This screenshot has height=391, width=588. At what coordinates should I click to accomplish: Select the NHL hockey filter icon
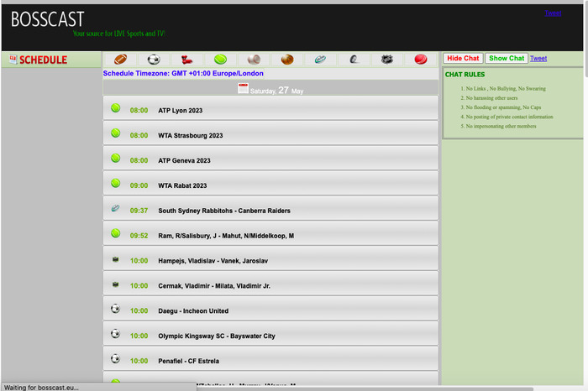(387, 60)
